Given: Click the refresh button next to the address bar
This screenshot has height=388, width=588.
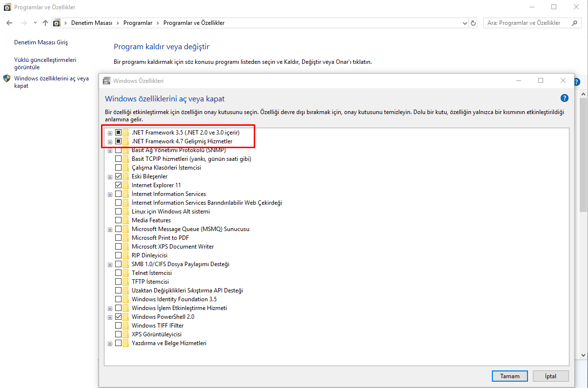Looking at the screenshot, I should point(473,23).
